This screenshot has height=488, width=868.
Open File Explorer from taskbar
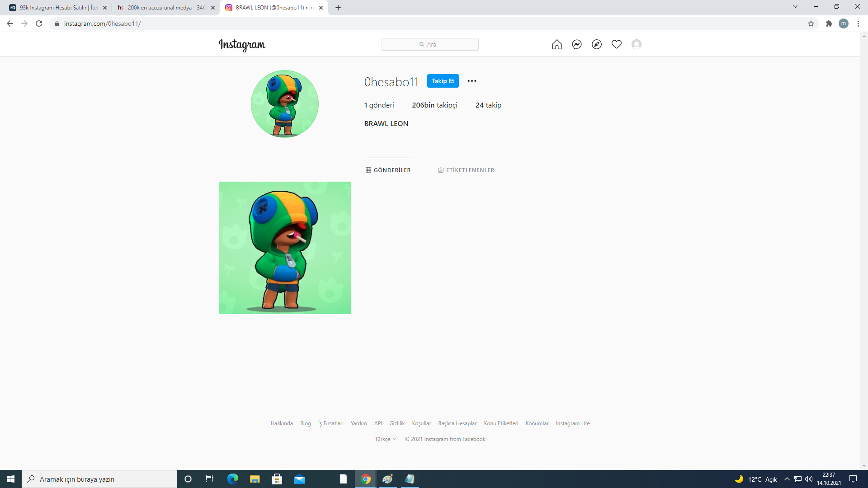(x=255, y=479)
